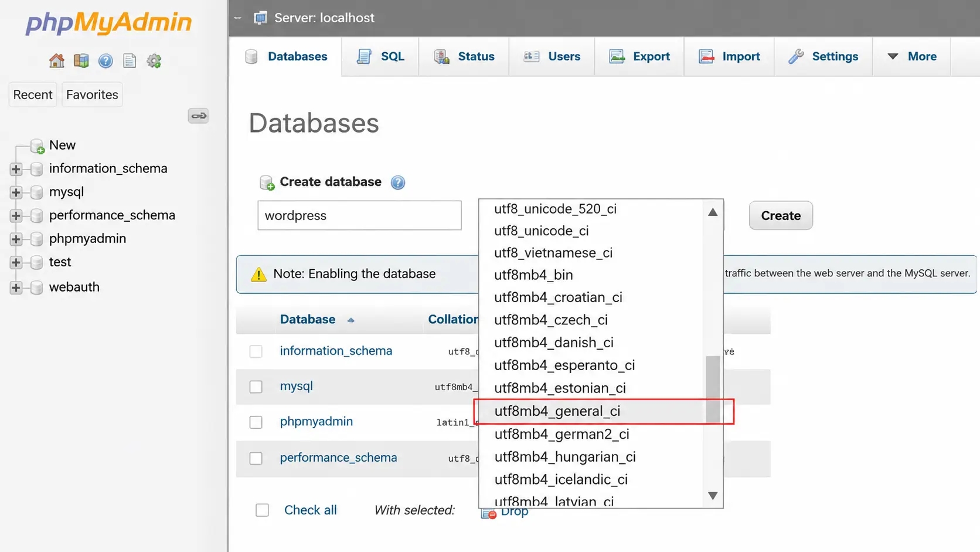
Task: Click the log out / exit icon in sidebar
Action: tap(81, 60)
